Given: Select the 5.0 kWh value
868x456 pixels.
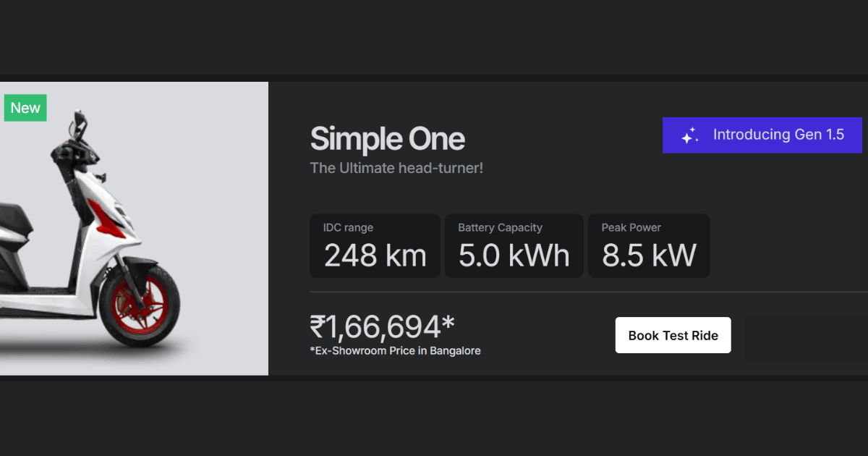Looking at the screenshot, I should pyautogui.click(x=514, y=256).
